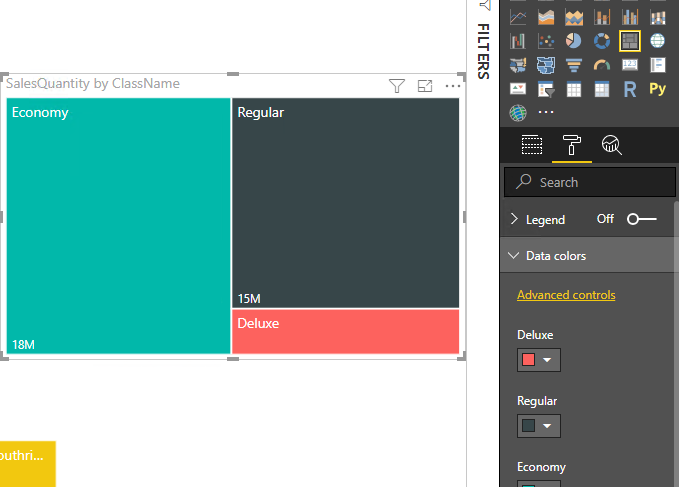Insert a Card visual (123 icon)
This screenshot has height=487, width=679.
point(630,65)
